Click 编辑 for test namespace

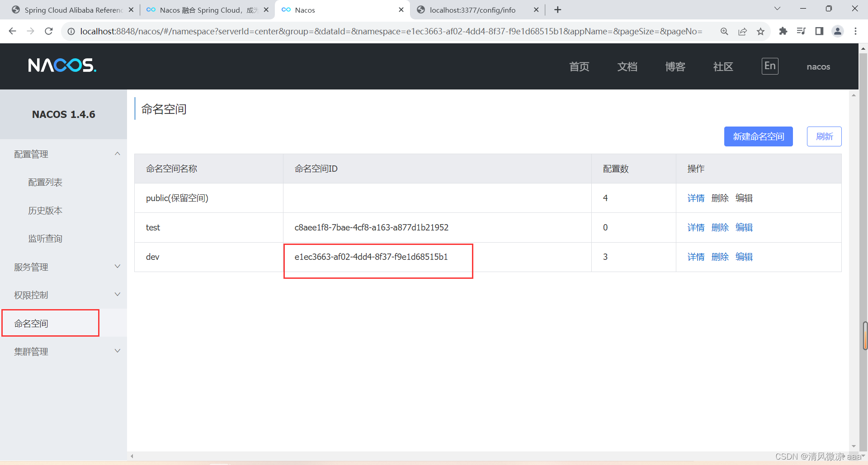[744, 227]
